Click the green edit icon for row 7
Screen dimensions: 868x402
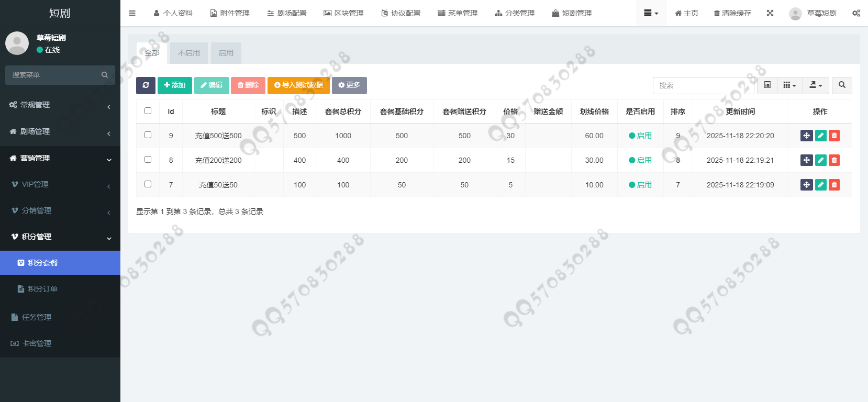[x=821, y=185]
